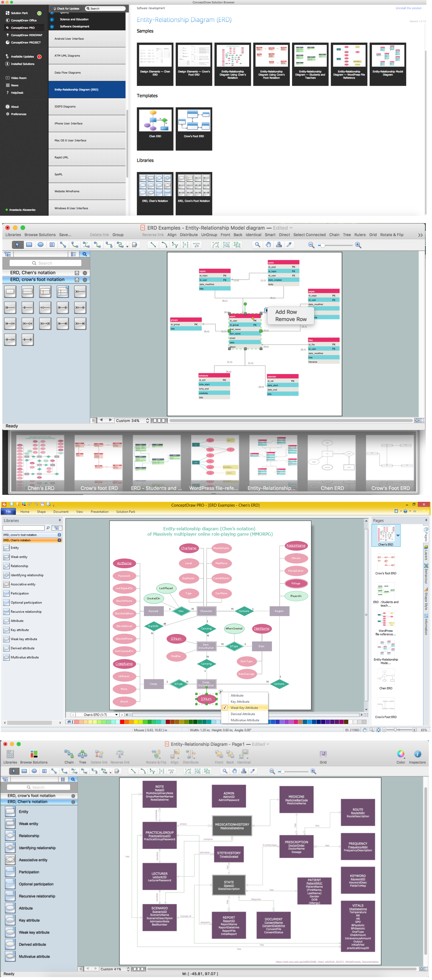Screen dimensions: 432x980
Task: Switch library panel to search view icon
Action: point(85,254)
